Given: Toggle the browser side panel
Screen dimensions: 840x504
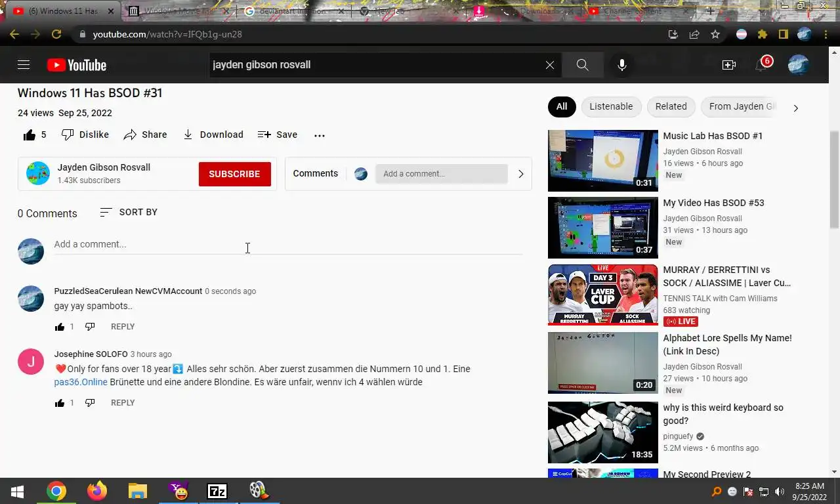Looking at the screenshot, I should point(784,34).
